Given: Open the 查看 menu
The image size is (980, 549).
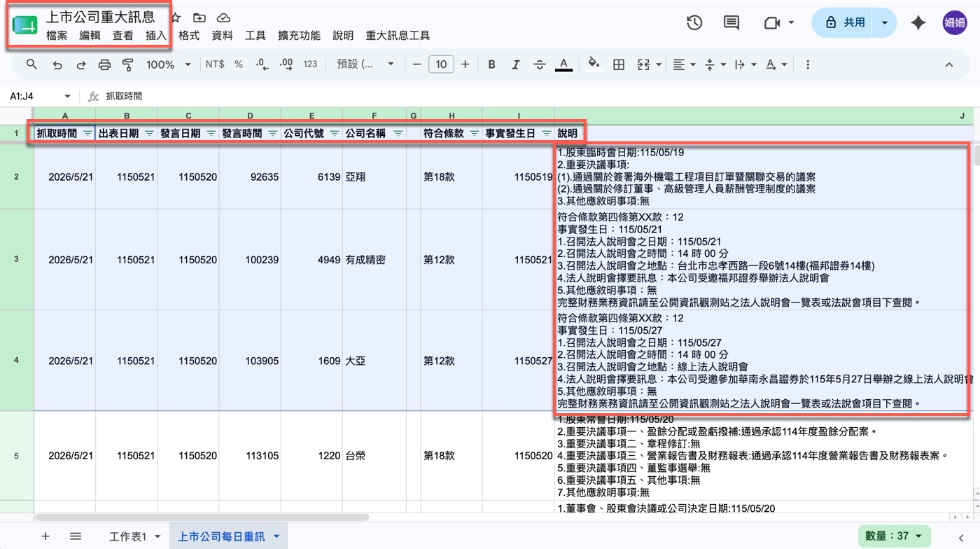Looking at the screenshot, I should pyautogui.click(x=123, y=35).
